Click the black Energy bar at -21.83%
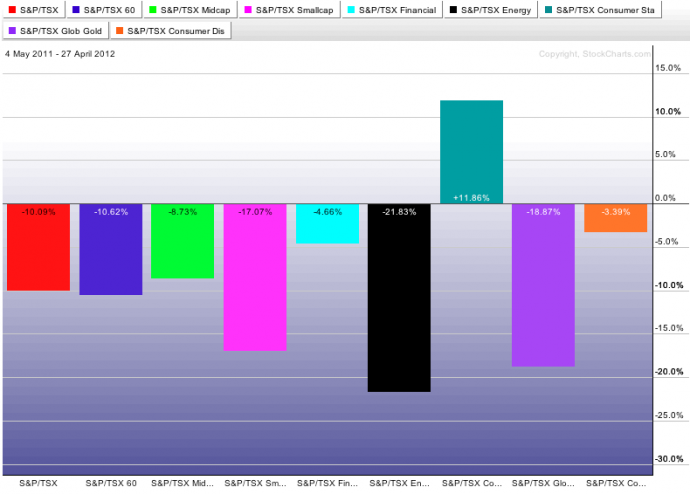The image size is (690, 494). pos(399,298)
